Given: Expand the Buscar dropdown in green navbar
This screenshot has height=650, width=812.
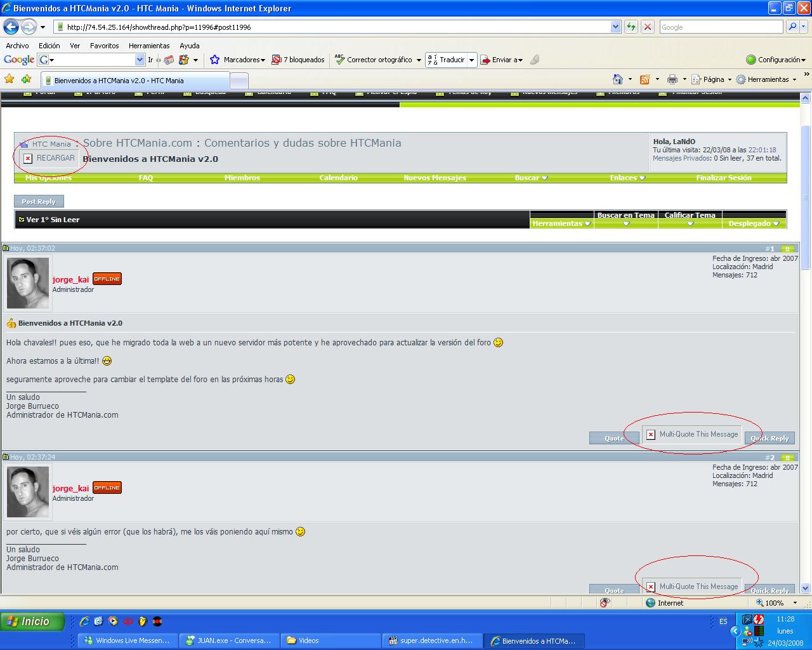Looking at the screenshot, I should tap(530, 178).
